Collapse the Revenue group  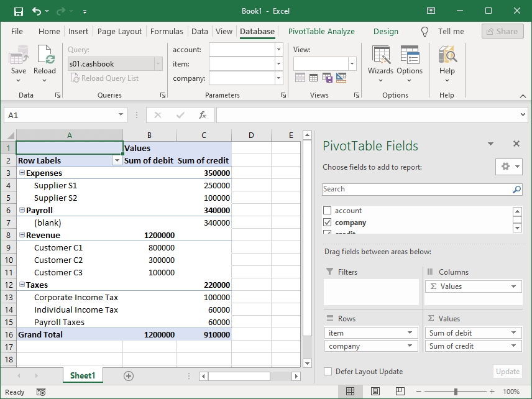coord(22,235)
